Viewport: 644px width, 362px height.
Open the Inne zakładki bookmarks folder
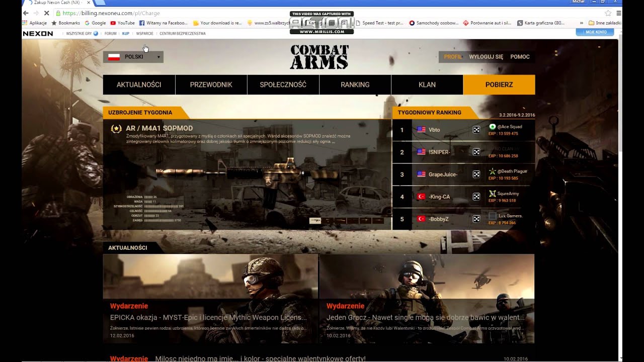click(605, 23)
